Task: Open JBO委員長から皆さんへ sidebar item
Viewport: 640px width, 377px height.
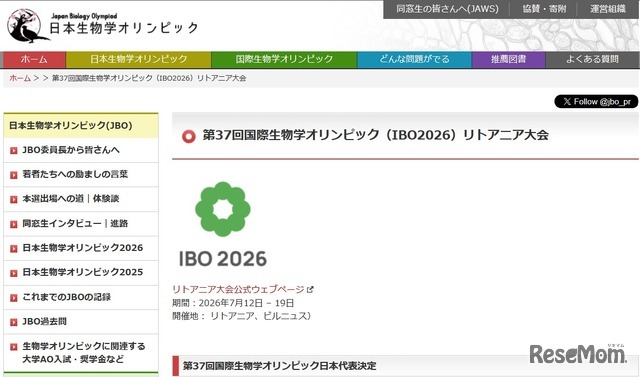Action: tap(81, 150)
